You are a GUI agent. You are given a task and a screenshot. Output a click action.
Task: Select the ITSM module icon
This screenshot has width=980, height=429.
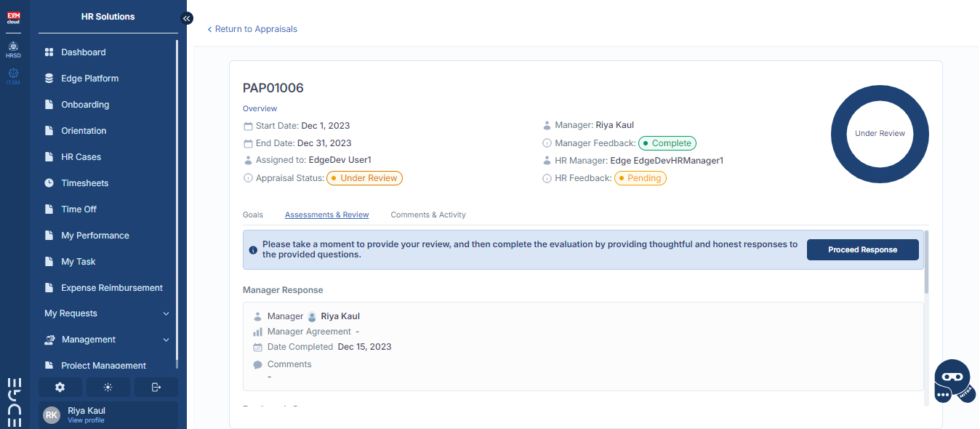13,76
